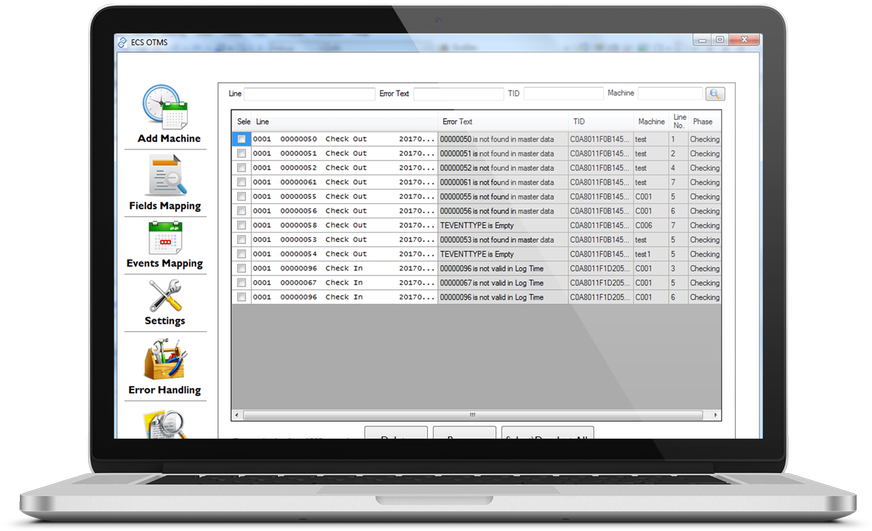Tick checkbox for line 00000056 row
Image resolution: width=872 pixels, height=531 pixels.
(x=241, y=211)
